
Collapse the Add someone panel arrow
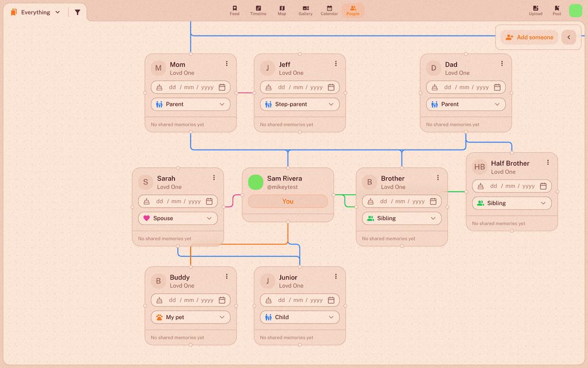click(569, 37)
